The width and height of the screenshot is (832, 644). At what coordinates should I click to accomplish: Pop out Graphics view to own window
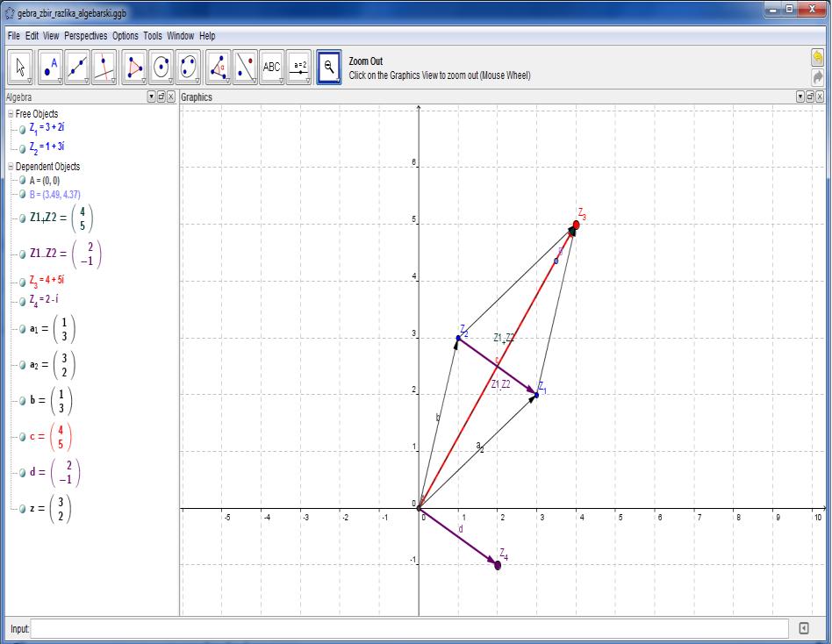coord(810,97)
